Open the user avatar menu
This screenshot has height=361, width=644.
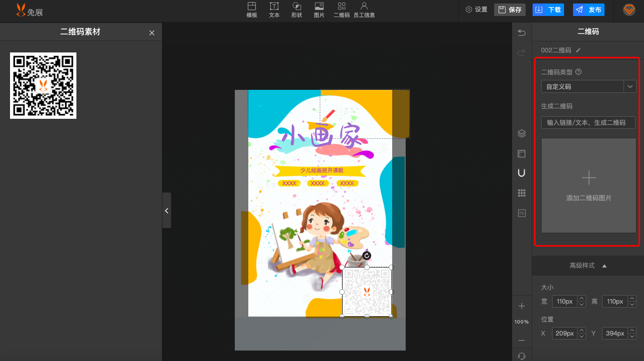tap(629, 9)
